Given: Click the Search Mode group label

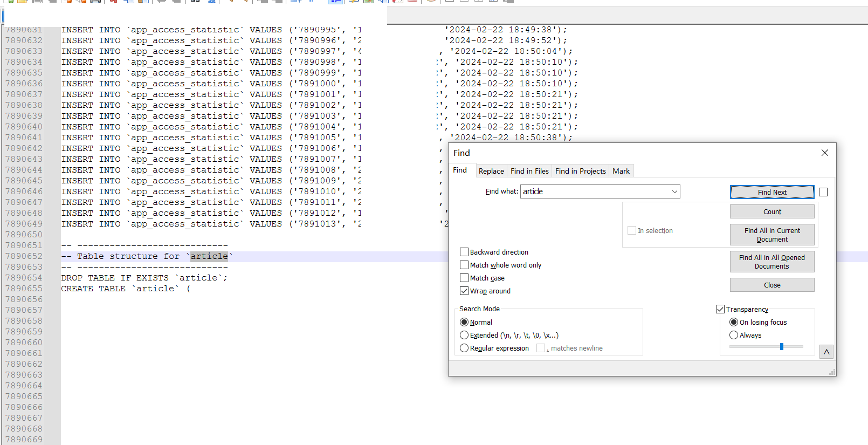Looking at the screenshot, I should [479, 309].
